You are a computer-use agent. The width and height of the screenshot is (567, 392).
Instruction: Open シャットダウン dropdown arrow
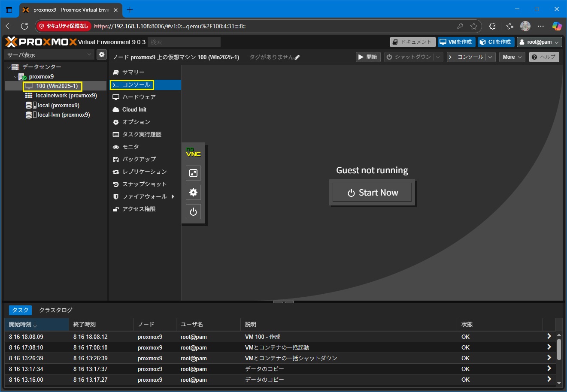438,57
